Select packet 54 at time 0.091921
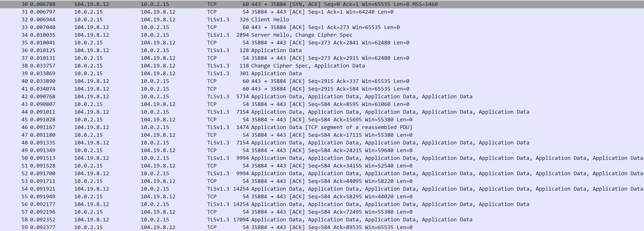The height and width of the screenshot is (231, 644). pos(322,189)
